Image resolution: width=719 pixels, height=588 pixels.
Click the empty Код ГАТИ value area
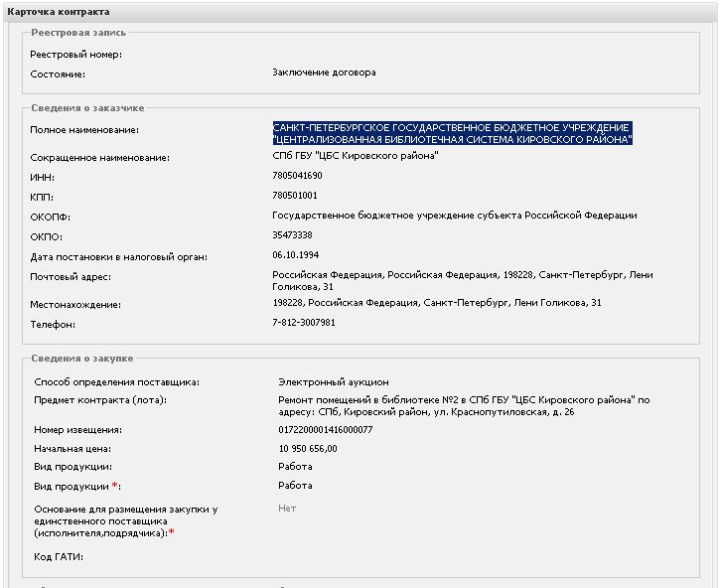click(x=459, y=557)
